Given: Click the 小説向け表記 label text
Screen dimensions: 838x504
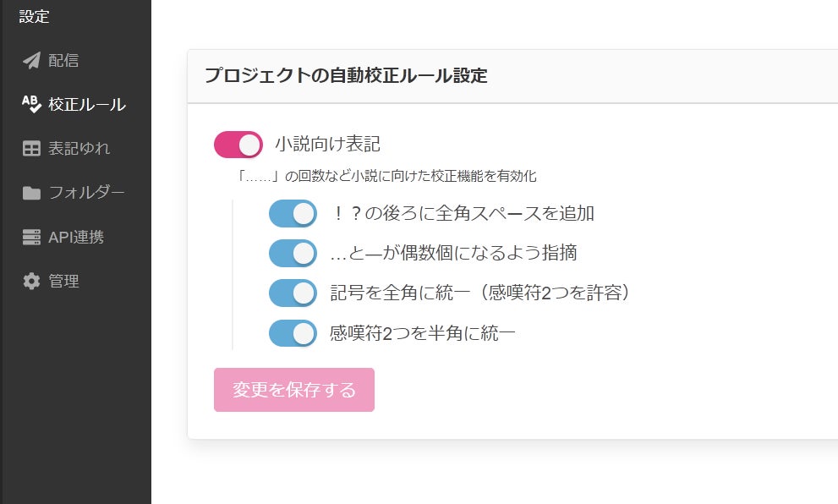Looking at the screenshot, I should point(326,145).
